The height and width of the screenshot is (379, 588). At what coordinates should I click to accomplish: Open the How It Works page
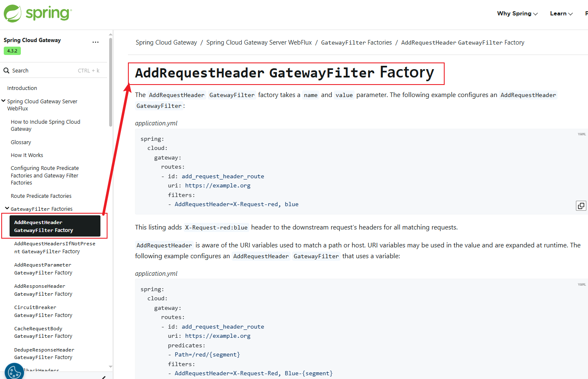click(x=27, y=155)
